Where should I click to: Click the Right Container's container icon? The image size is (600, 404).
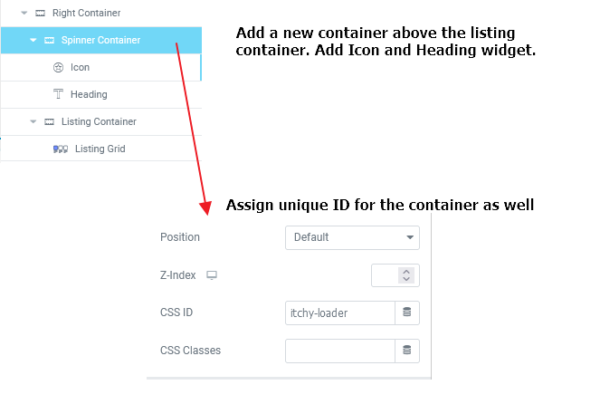40,13
